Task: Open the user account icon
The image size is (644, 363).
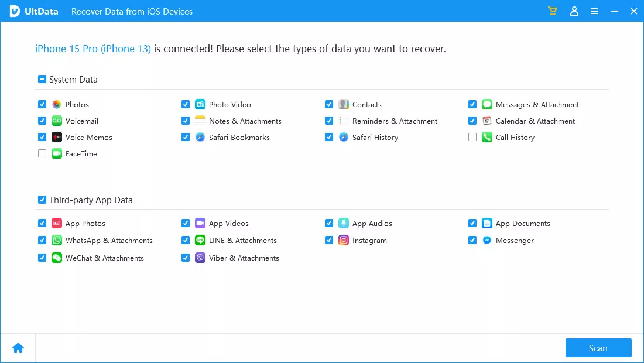Action: pos(574,11)
